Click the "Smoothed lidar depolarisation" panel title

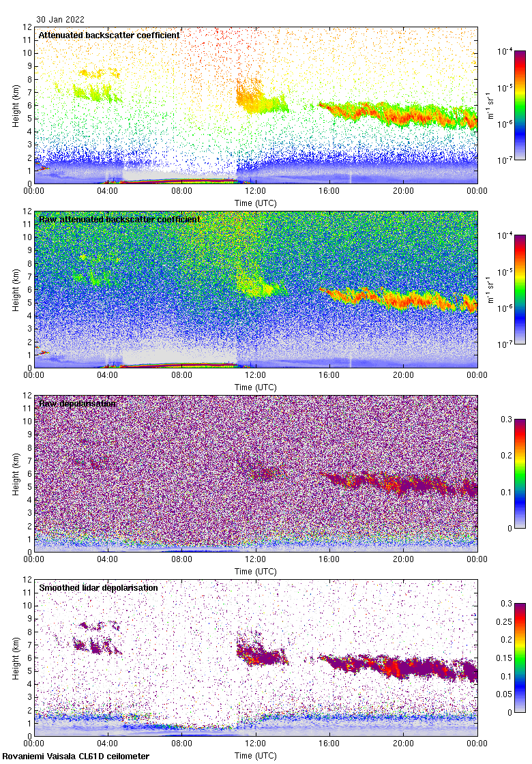point(98,587)
